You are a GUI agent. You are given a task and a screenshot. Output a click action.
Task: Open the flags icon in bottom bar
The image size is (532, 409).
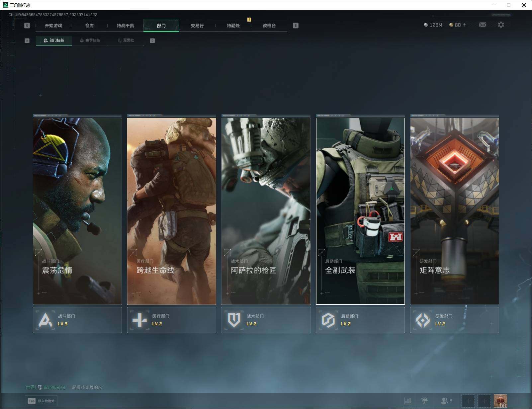click(425, 401)
